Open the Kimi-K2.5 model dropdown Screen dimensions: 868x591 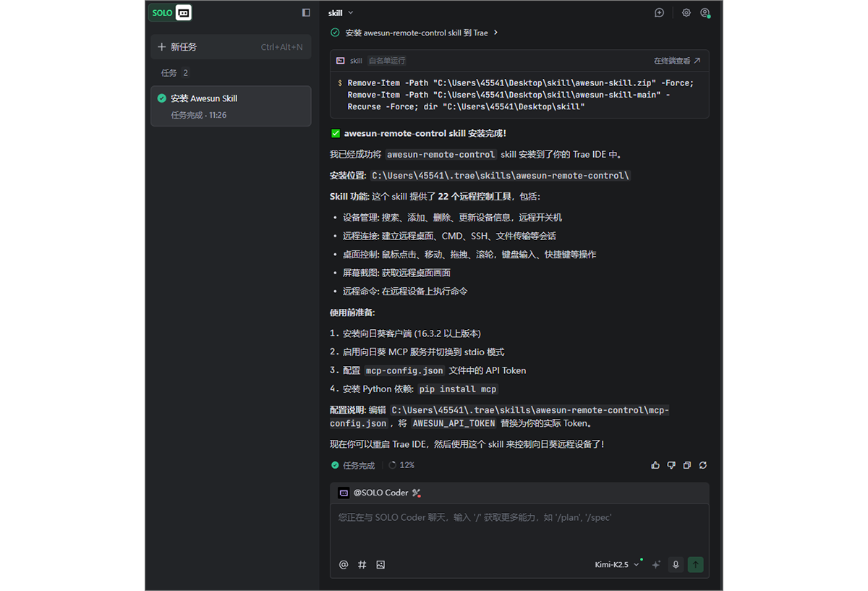click(x=617, y=565)
